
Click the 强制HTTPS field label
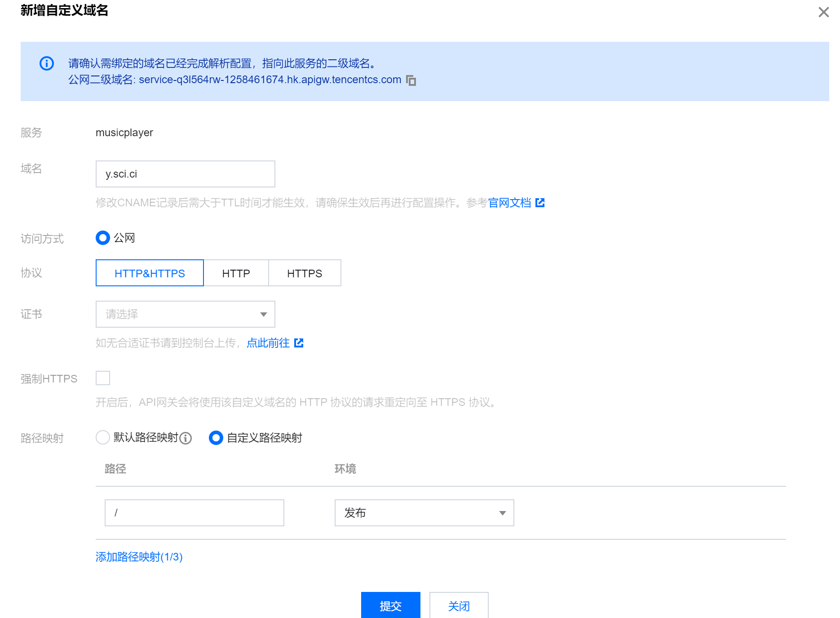(49, 379)
